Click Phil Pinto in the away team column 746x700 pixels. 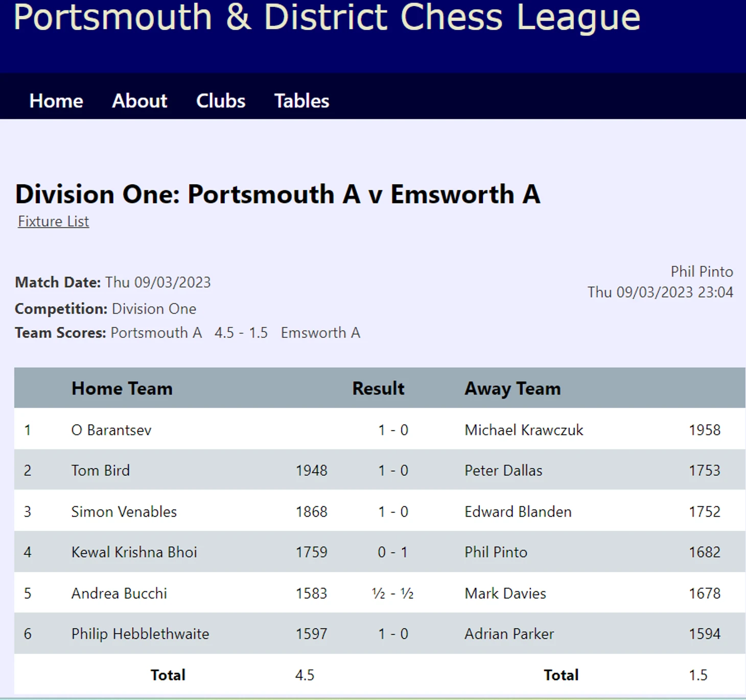[496, 552]
